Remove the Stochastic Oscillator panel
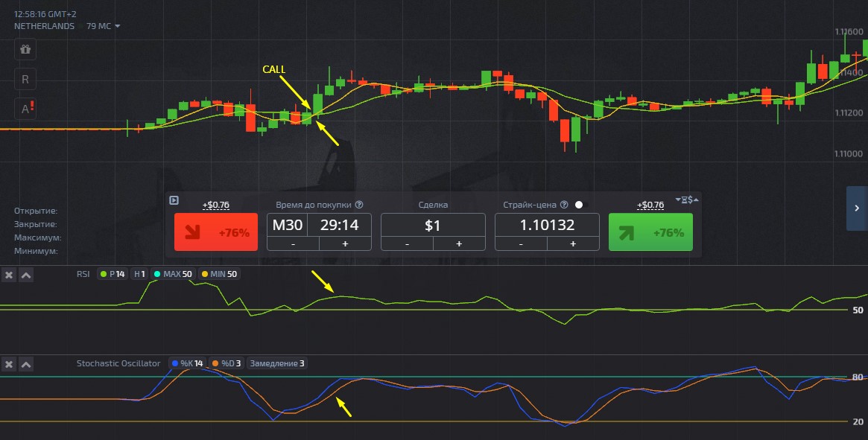This screenshot has height=440, width=868. pos(9,364)
